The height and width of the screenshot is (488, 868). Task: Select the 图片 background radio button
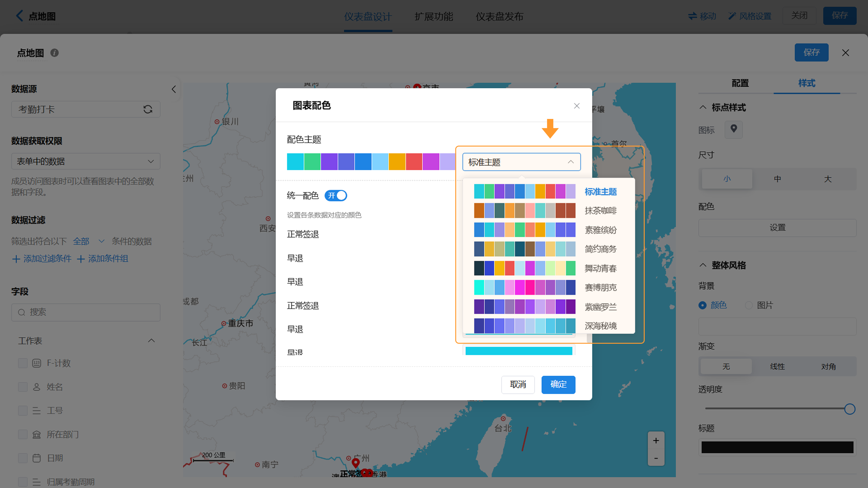(749, 305)
